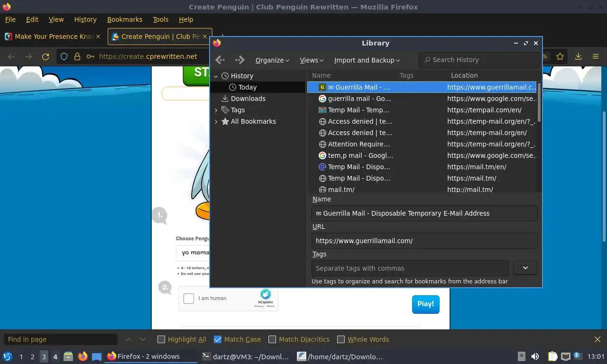Open the File menu
Image resolution: width=607 pixels, height=364 pixels.
coord(10,19)
